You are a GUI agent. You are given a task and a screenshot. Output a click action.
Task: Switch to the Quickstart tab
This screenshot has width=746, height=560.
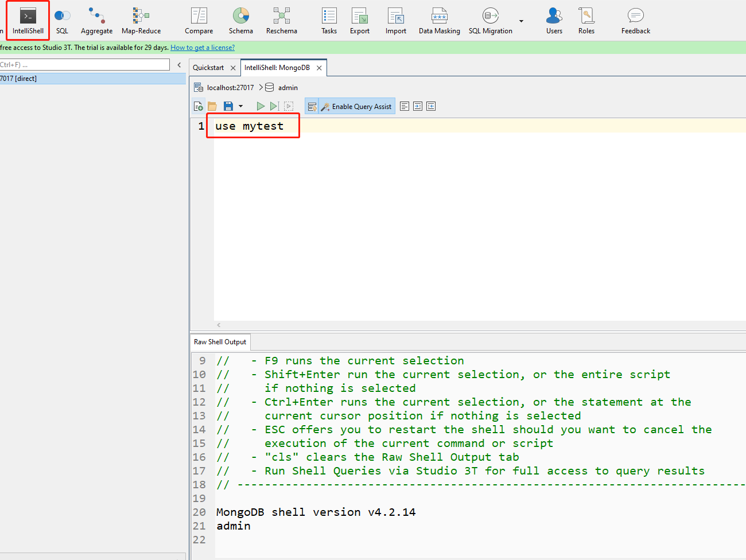tap(209, 67)
